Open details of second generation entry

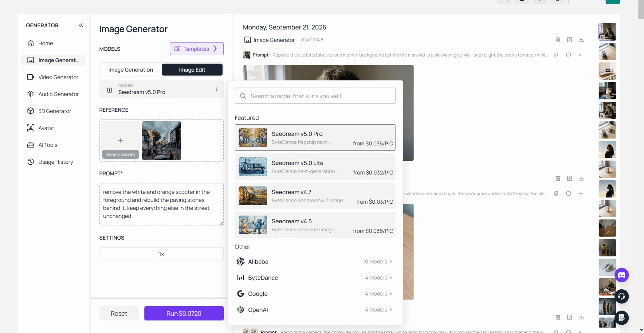coord(569,178)
